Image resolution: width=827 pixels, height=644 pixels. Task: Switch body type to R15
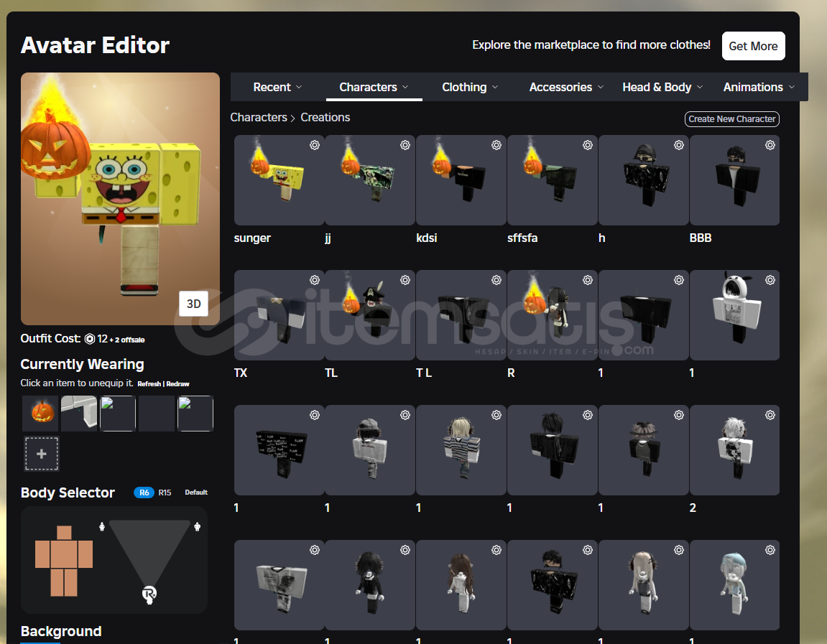tap(165, 493)
